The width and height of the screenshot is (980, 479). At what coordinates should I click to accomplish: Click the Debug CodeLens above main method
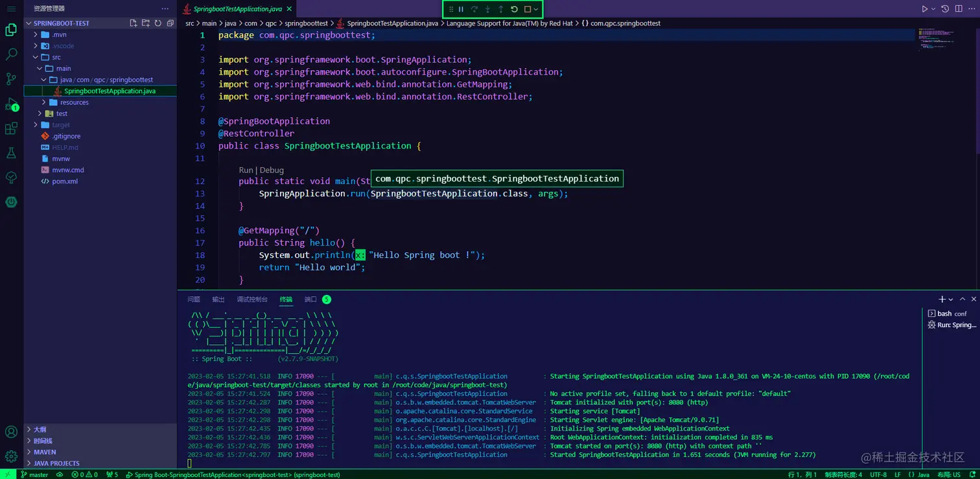click(272, 170)
